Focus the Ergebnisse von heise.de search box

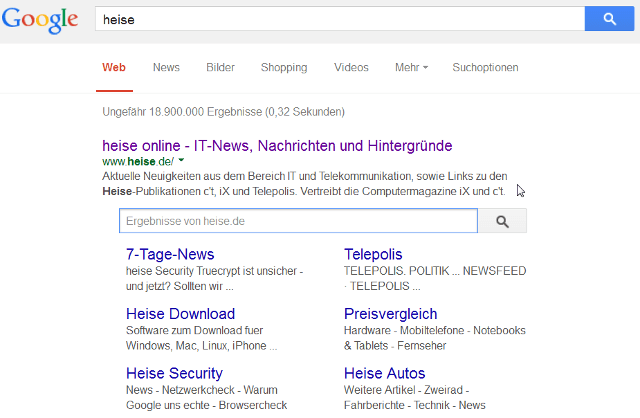(298, 221)
